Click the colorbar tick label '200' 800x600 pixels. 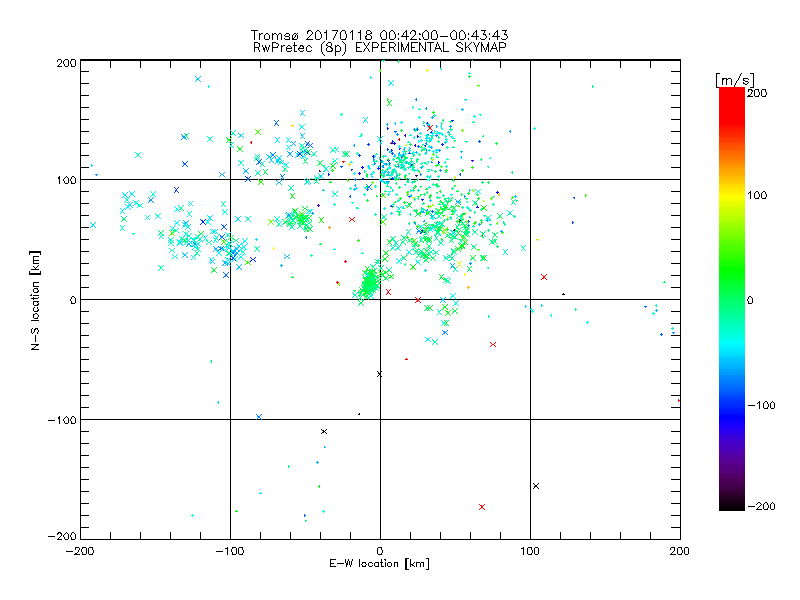pos(757,93)
